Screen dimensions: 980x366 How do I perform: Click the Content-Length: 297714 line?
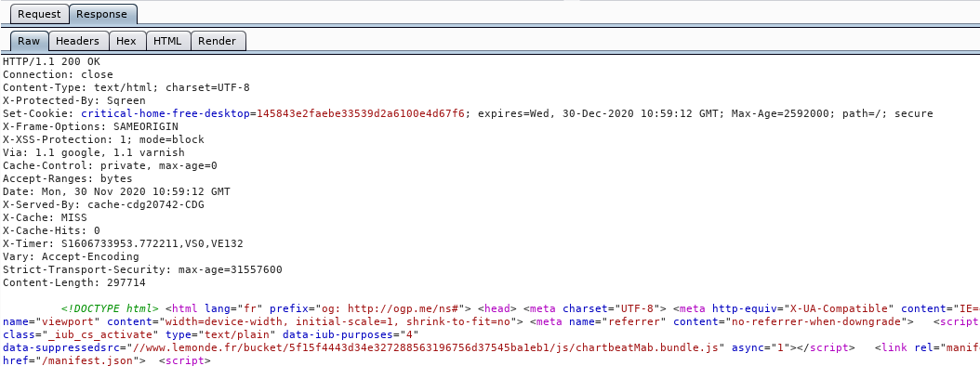click(x=74, y=283)
